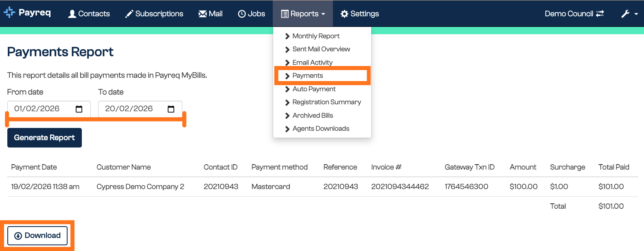Click gateway transaction ID 1764546300
Viewport: 644px width, 251px height.
coord(467,187)
